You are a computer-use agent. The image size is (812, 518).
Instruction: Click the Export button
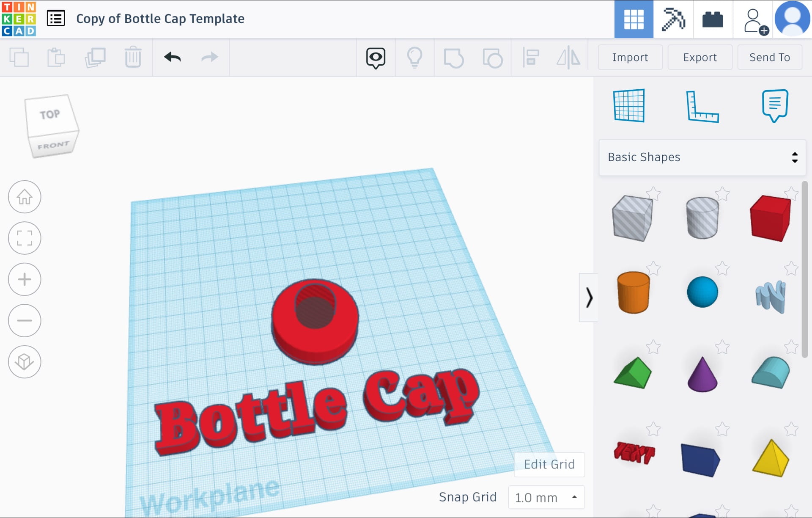click(x=700, y=57)
